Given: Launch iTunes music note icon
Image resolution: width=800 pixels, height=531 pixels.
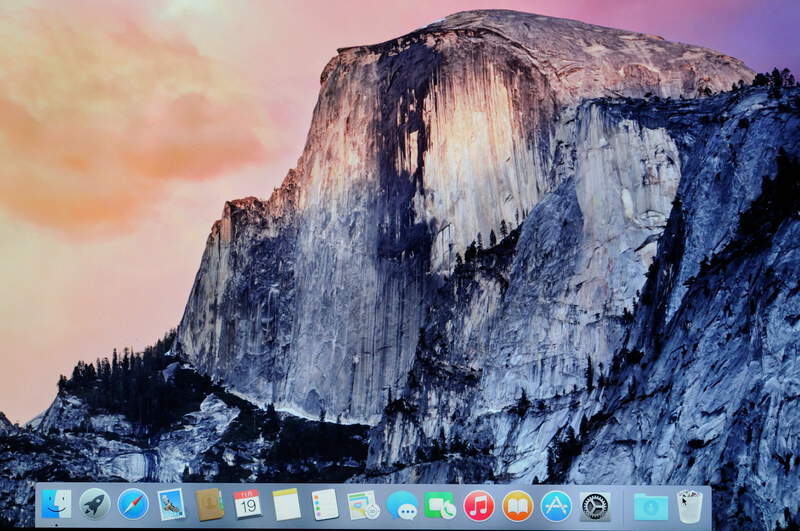Looking at the screenshot, I should 479,505.
